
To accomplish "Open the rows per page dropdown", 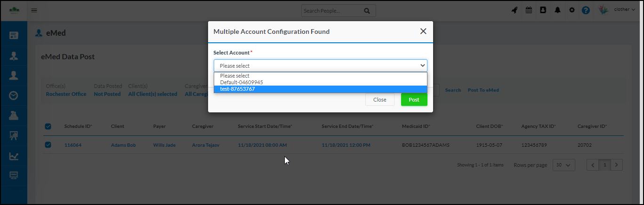I will coord(563,165).
